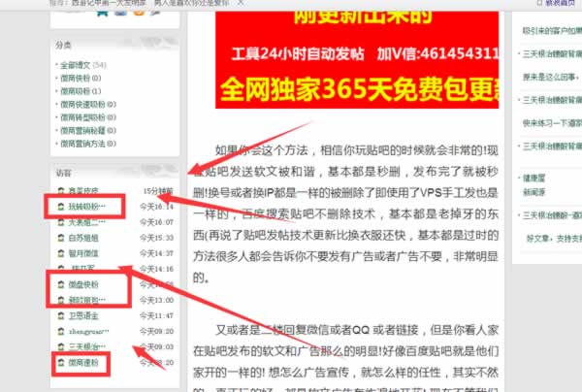The image size is (582, 392).
Task: Open the 微商快速吸粉 category link
Action: pyautogui.click(x=88, y=105)
